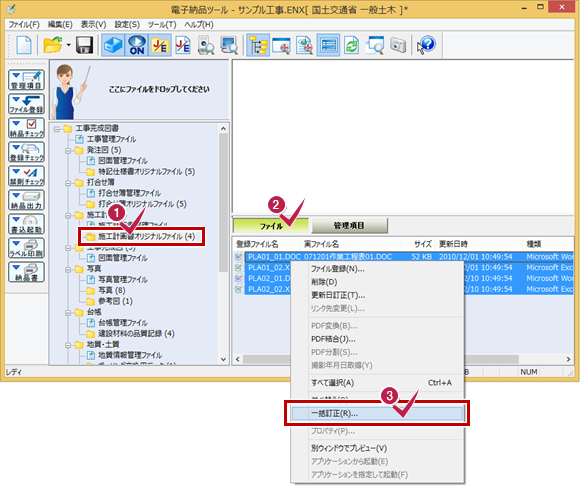Open the 納品チェック sidebar button
This screenshot has height=488, width=580.
[x=27, y=128]
